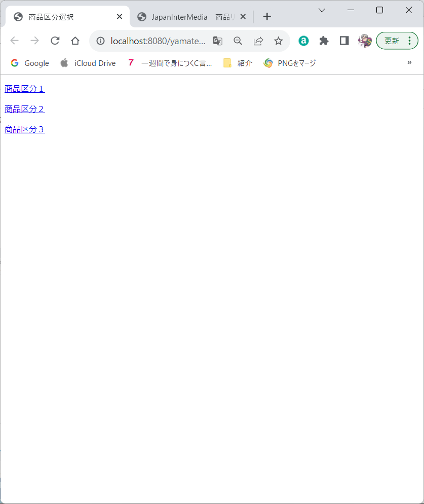Open the green 'a' extension
Viewport: 424px width, 504px height.
pos(303,41)
